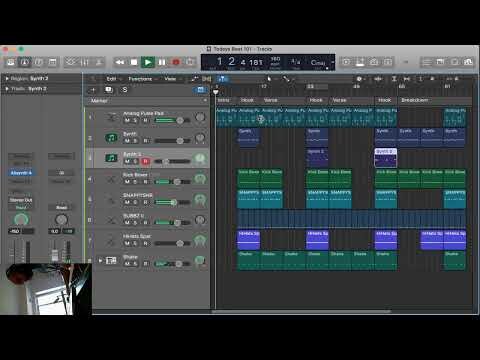
Task: Toggle the blue Snap button in Tracks menu bar
Action: click(223, 79)
